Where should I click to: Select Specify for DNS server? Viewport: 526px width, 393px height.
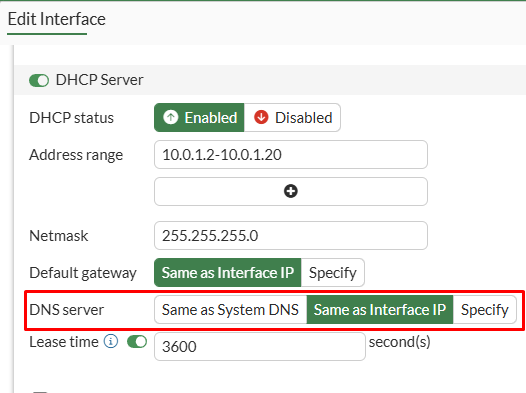point(485,310)
